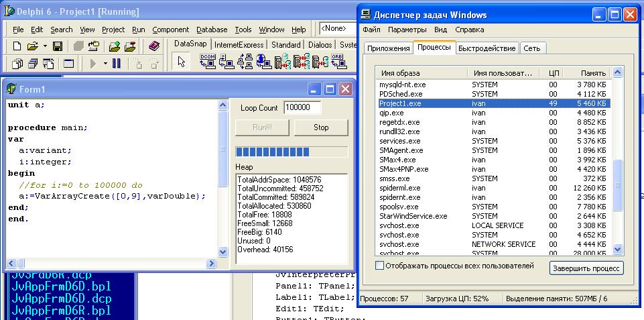The width and height of the screenshot is (644, 320).
Task: Switch to the Быстродействие tab
Action: point(487,48)
